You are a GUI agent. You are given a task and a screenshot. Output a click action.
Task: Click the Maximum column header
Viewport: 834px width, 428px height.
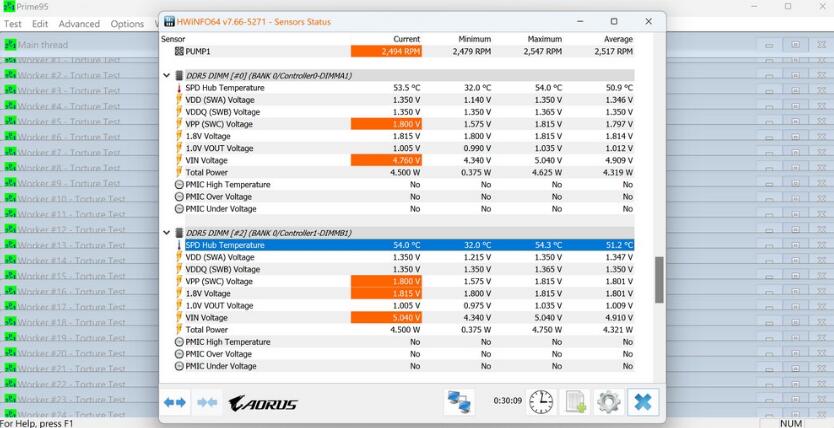point(544,39)
